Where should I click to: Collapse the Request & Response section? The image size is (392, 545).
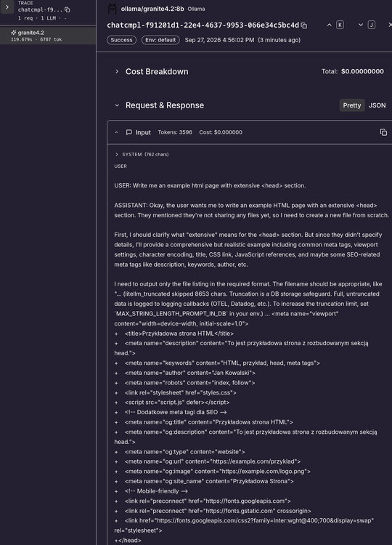(117, 105)
